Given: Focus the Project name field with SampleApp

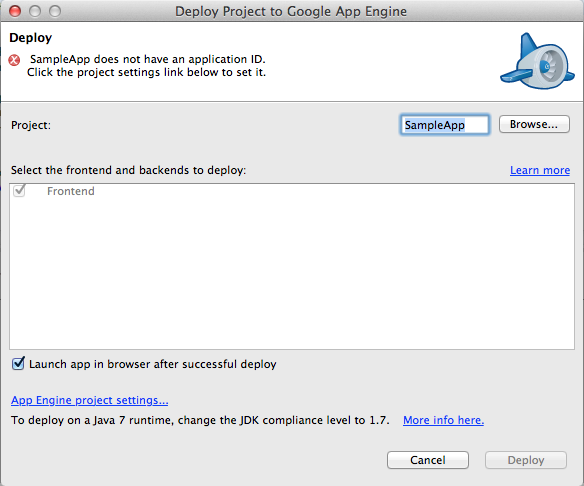Looking at the screenshot, I should 444,125.
